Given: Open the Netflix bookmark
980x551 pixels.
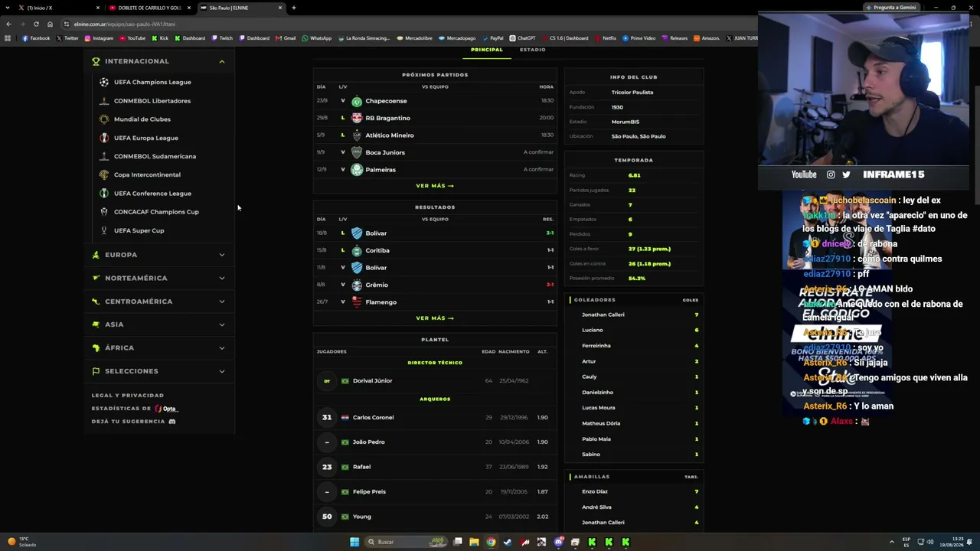Looking at the screenshot, I should pos(605,38).
